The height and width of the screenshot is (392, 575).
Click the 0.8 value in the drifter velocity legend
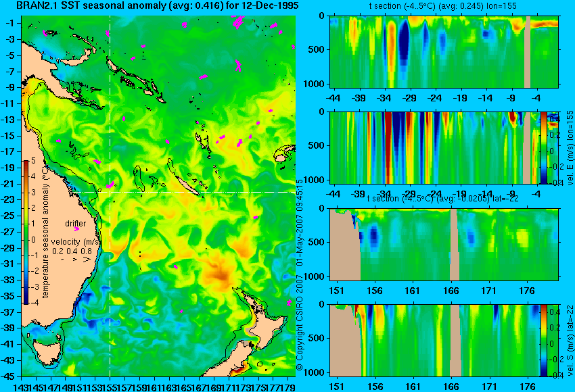click(x=87, y=251)
